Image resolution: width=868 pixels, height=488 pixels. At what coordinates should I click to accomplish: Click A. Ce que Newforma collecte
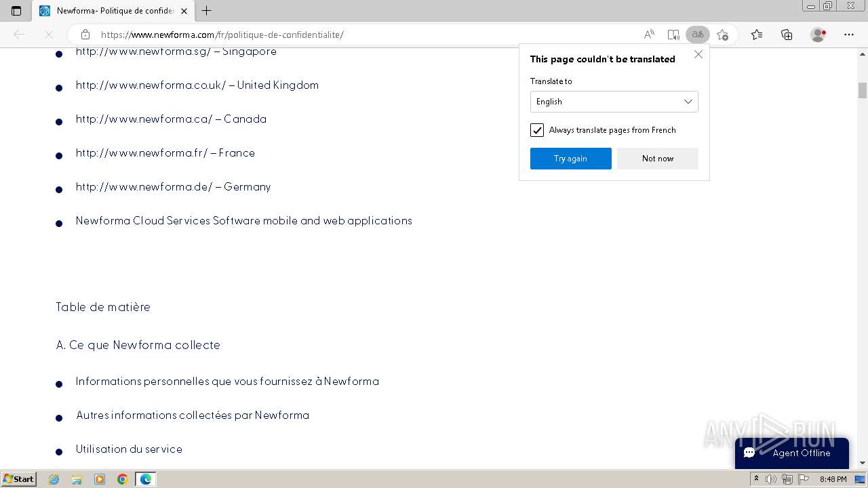point(138,345)
